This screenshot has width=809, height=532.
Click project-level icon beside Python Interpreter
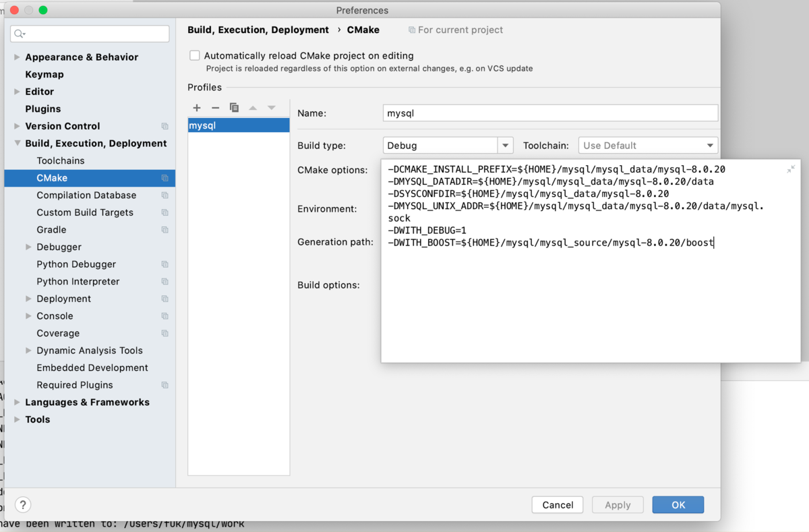tap(164, 281)
